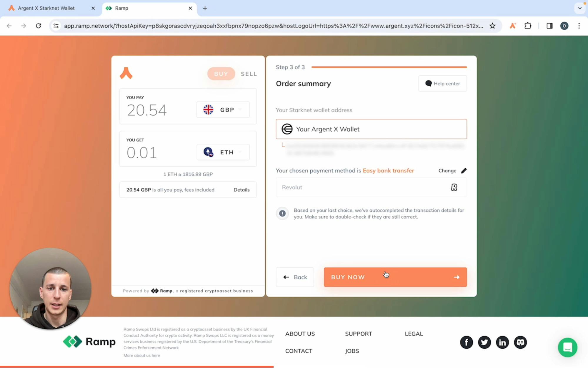
Task: Open the GBP currency dropdown
Action: pos(223,110)
